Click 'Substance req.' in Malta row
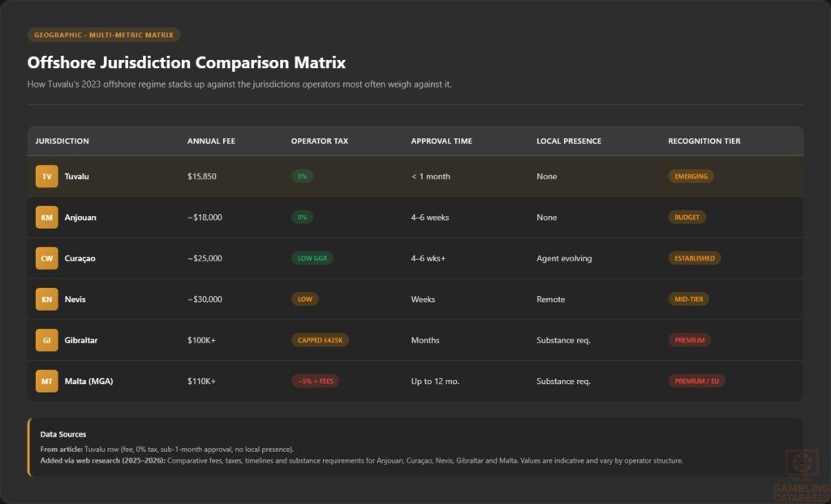Viewport: 831px width, 504px height. tap(563, 381)
